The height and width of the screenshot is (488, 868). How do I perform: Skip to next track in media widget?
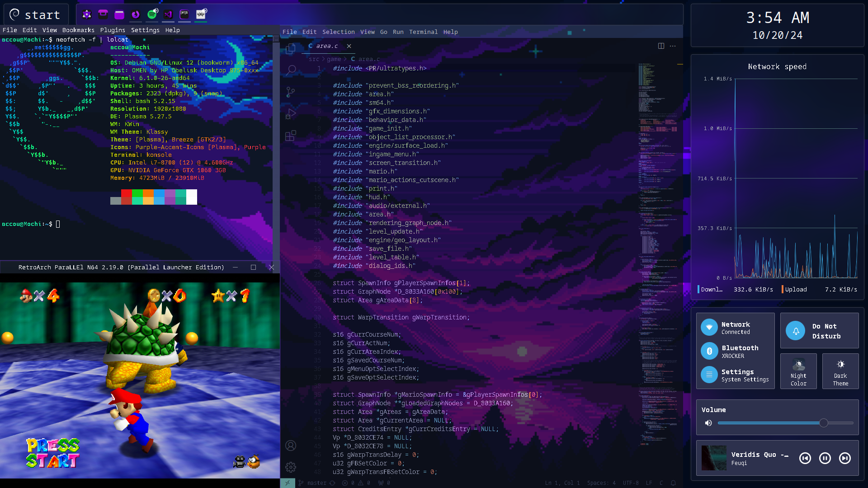[x=845, y=458]
